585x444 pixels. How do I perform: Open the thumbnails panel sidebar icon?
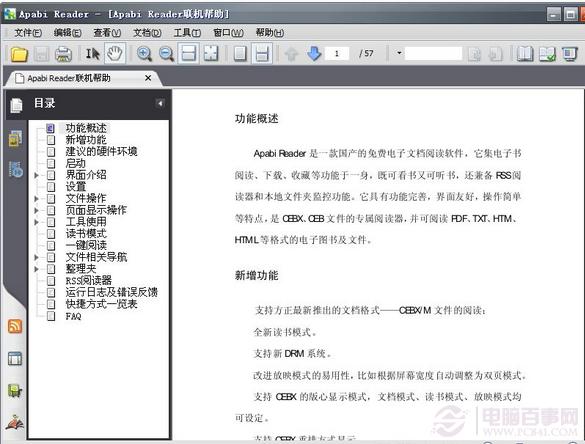click(x=15, y=138)
